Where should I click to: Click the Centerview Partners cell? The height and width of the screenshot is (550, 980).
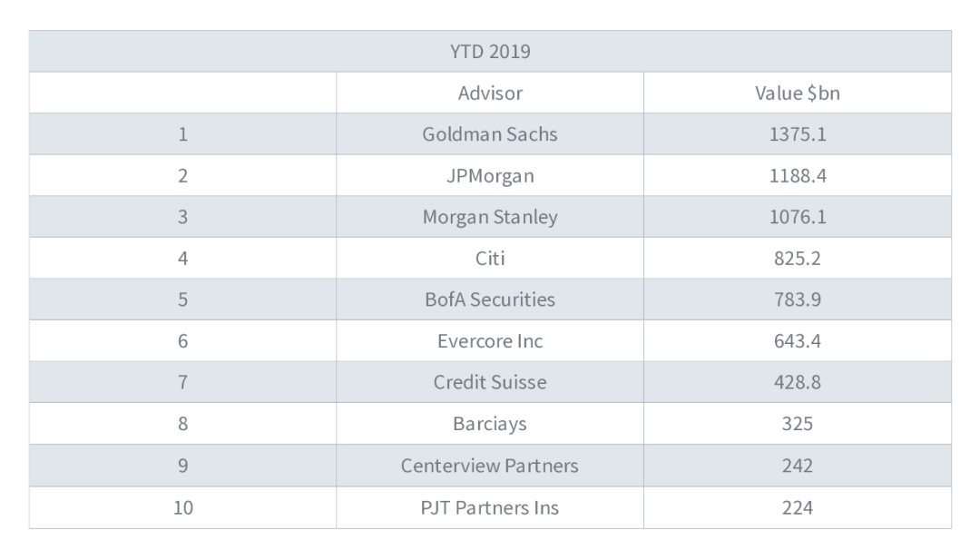pyautogui.click(x=490, y=466)
